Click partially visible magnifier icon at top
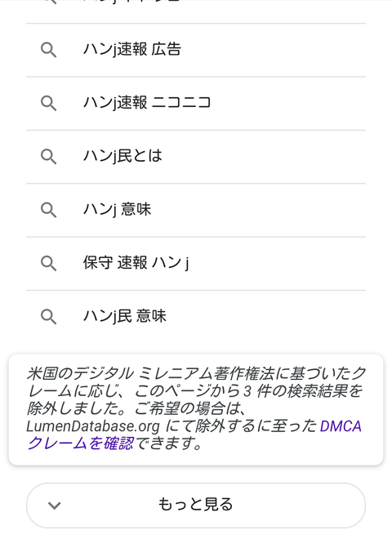392x548 pixels. pos(48,2)
